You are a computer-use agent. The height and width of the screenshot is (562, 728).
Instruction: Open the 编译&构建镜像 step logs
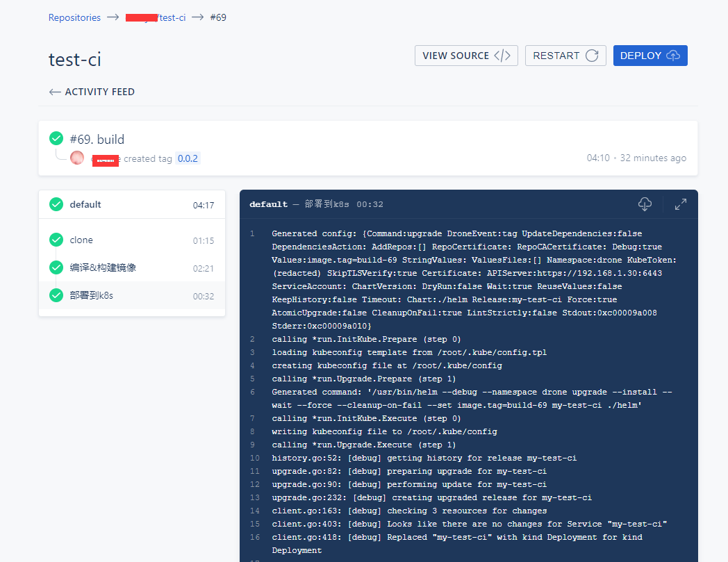click(132, 267)
